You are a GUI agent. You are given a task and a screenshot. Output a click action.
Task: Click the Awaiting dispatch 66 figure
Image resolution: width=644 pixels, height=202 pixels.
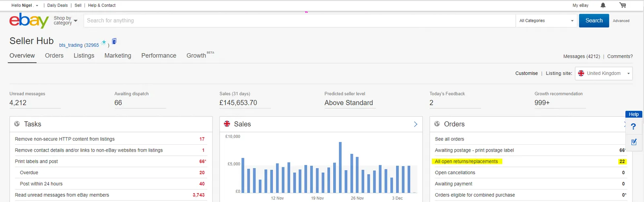tap(118, 103)
